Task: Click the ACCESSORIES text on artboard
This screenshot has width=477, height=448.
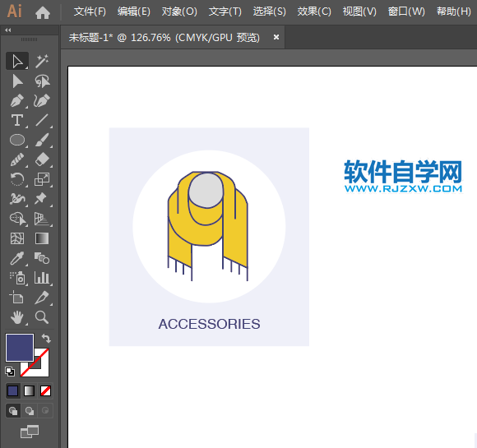Action: [x=209, y=324]
